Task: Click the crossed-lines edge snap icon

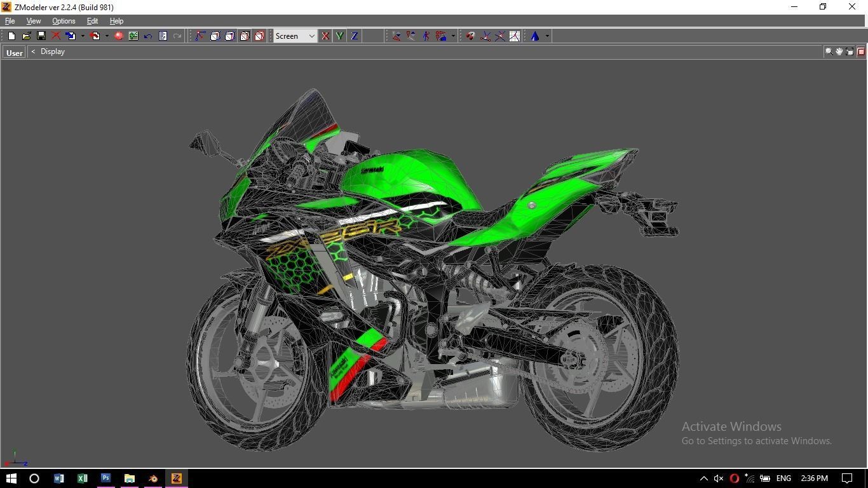Action: tap(500, 36)
